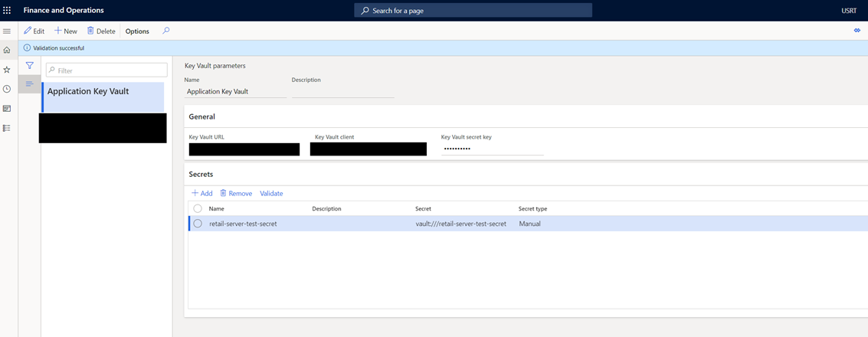
Task: Toggle the select-all circle in Secrets header
Action: pos(198,208)
